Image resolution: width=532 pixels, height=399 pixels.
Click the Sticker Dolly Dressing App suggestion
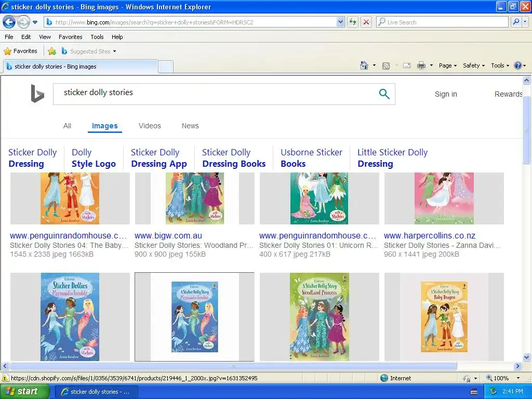point(159,158)
